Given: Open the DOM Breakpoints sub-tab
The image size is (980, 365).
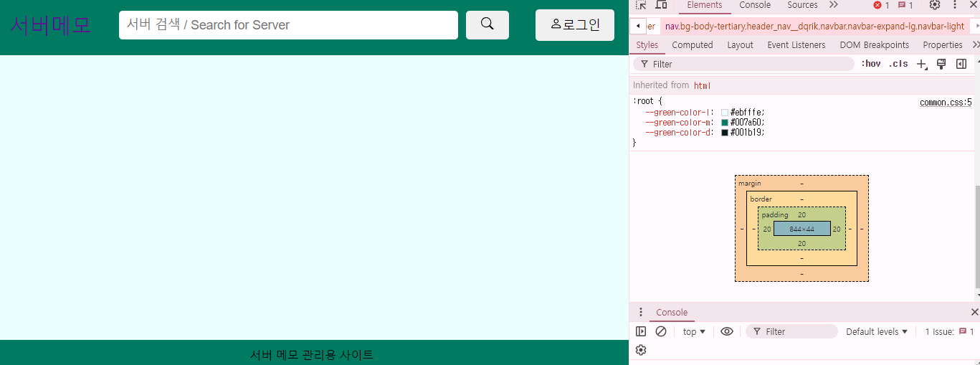Looking at the screenshot, I should coord(874,44).
